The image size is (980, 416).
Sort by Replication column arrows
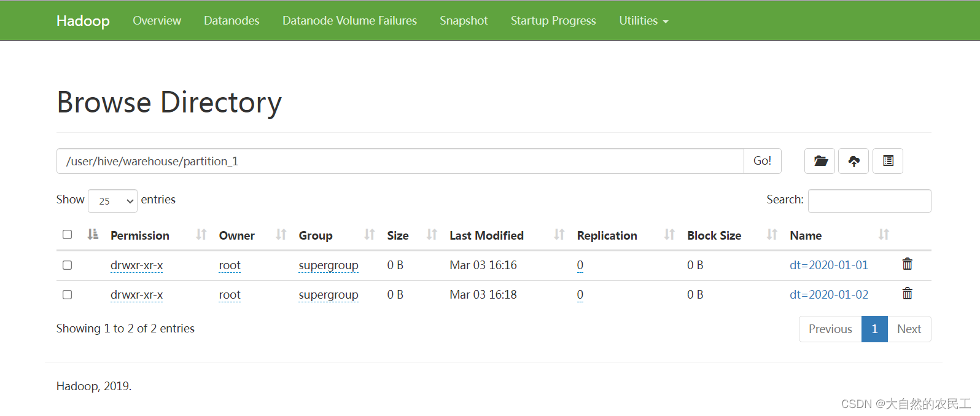click(669, 235)
